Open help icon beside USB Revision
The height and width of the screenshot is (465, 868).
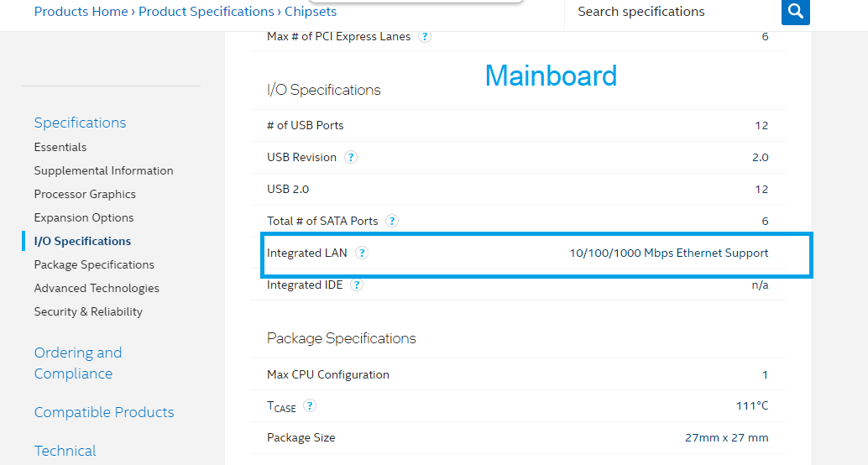click(x=350, y=157)
